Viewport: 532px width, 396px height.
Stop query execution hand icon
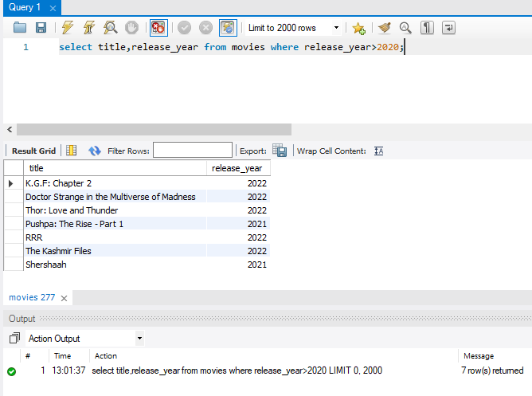click(x=131, y=27)
